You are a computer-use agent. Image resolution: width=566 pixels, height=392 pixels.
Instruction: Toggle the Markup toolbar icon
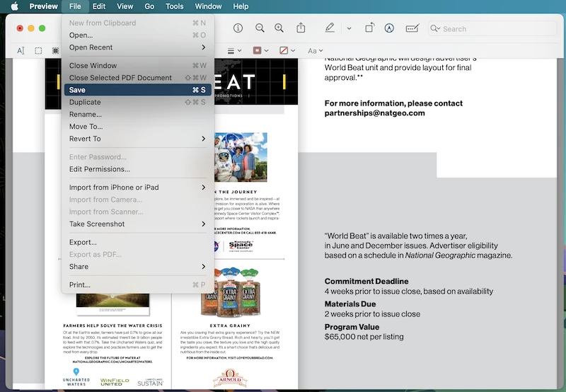coord(389,28)
